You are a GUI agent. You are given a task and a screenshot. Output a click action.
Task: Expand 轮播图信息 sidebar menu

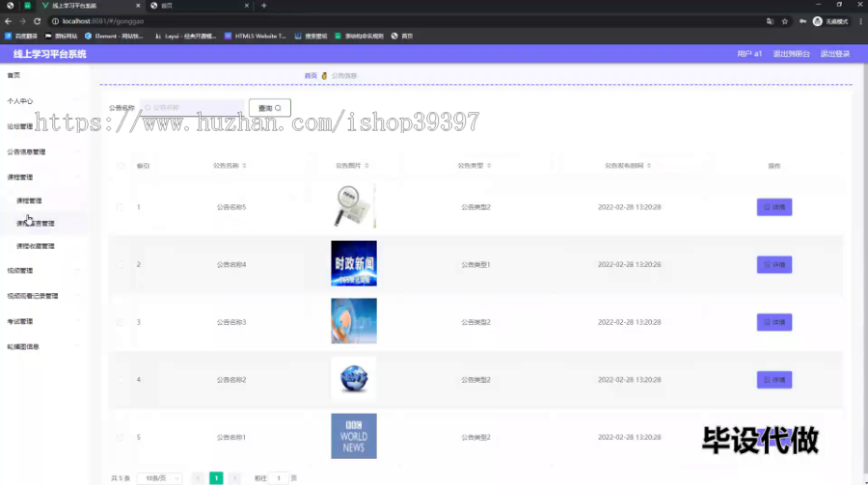coord(43,346)
